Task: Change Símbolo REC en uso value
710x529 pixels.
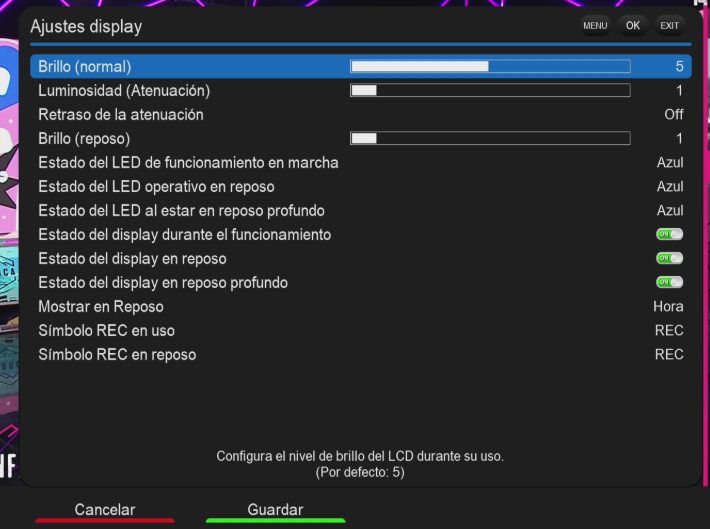Action: [x=669, y=331]
